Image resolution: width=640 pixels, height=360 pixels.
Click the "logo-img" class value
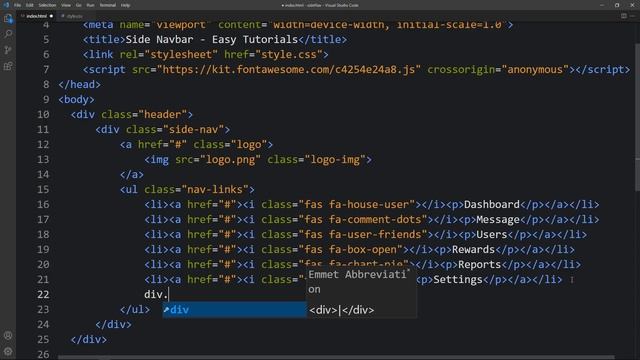click(335, 160)
